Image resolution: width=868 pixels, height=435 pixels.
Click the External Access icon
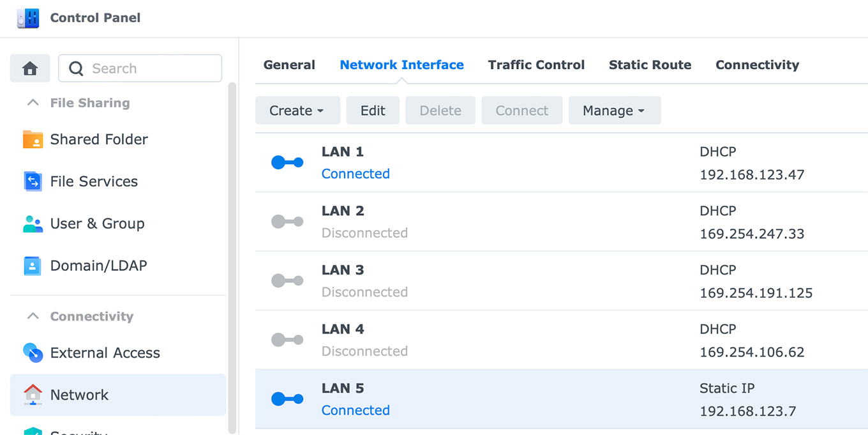[33, 353]
